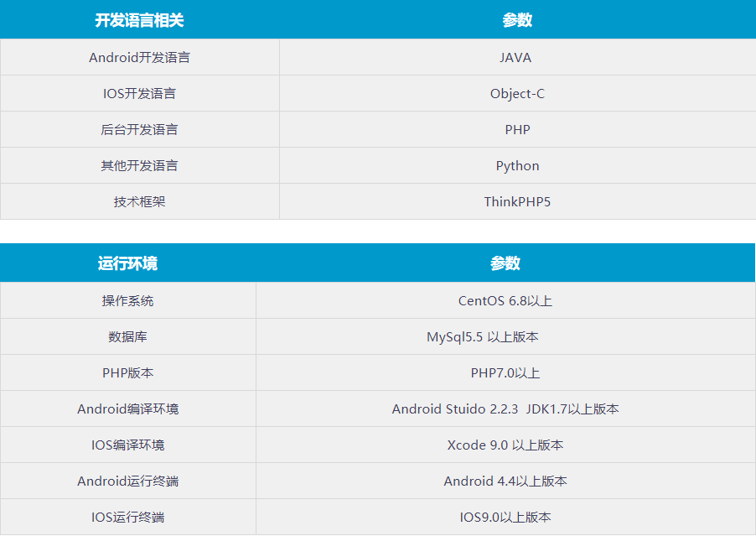
Task: Click the ThinkPHP5 value
Action: pyautogui.click(x=517, y=201)
